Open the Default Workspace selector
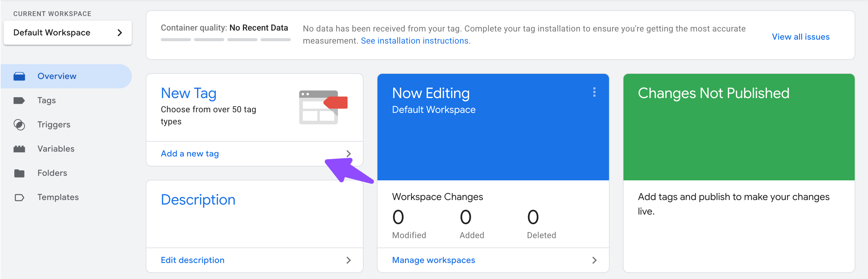 [67, 33]
